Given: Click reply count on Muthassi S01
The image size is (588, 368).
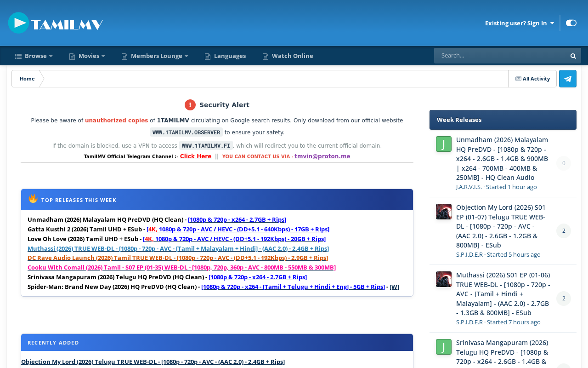Looking at the screenshot, I should tap(564, 299).
